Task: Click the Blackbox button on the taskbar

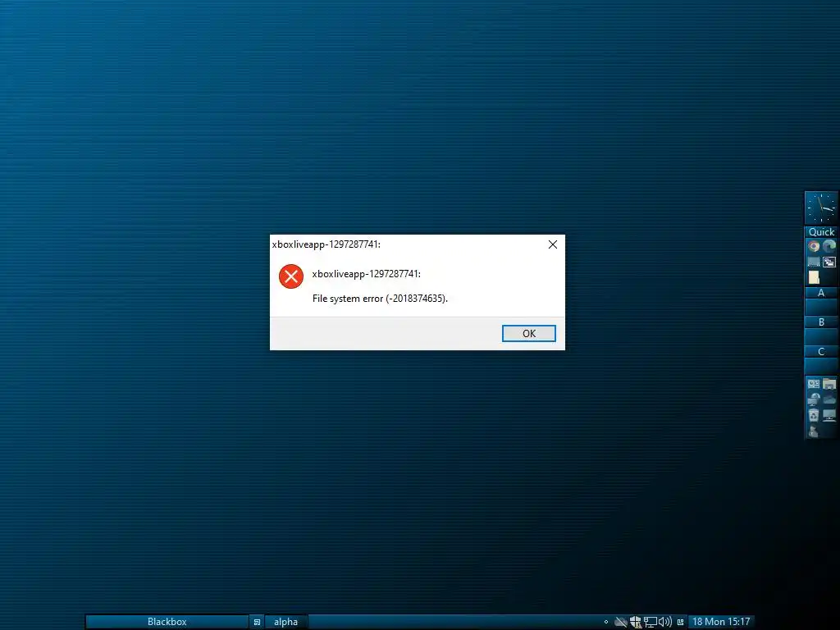Action: [x=167, y=622]
